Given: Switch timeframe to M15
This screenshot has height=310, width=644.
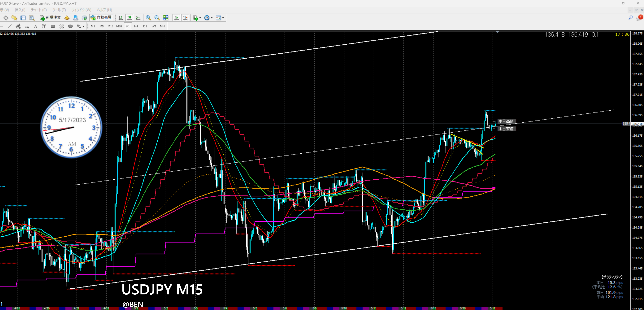Looking at the screenshot, I should point(110,26).
